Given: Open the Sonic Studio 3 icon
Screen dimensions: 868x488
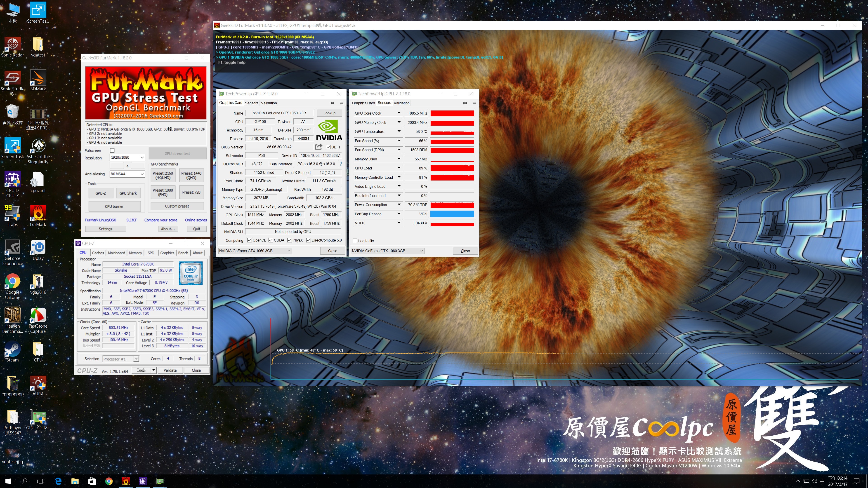Looking at the screenshot, I should pyautogui.click(x=12, y=83).
